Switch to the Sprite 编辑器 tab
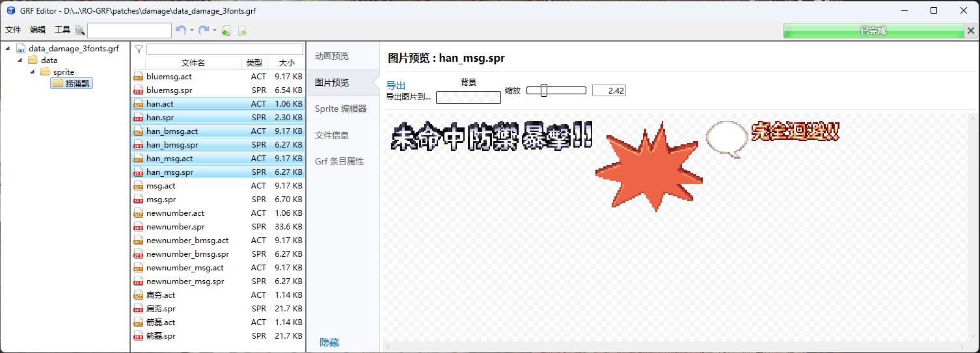Screen dimensions: 980x353 click(340, 109)
